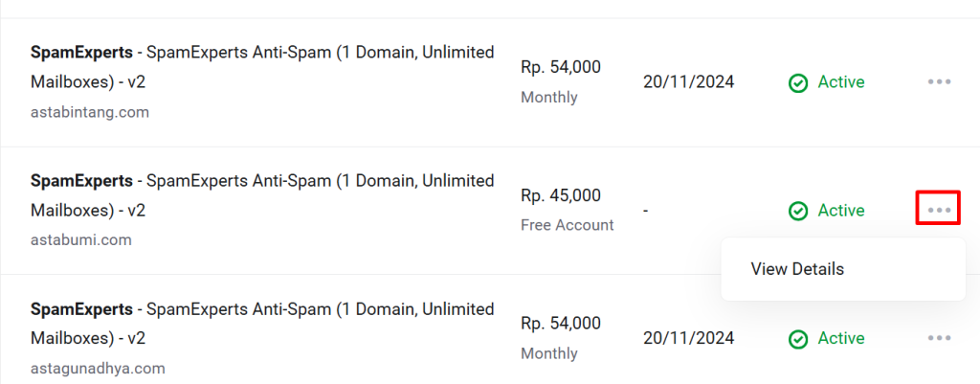Click the Active status text for astabumi.com
Screen dimensions: 980x384
(x=840, y=211)
